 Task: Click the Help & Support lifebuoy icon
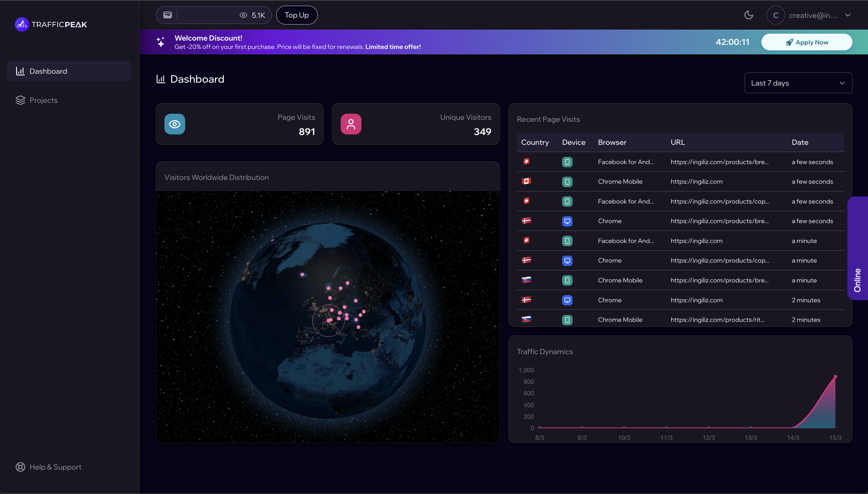point(20,467)
